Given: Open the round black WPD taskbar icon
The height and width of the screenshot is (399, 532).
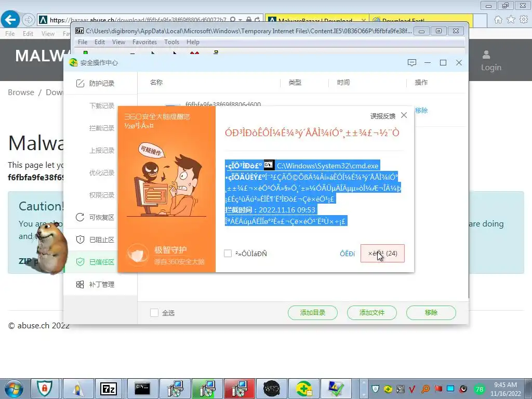Looking at the screenshot, I should [x=272, y=389].
